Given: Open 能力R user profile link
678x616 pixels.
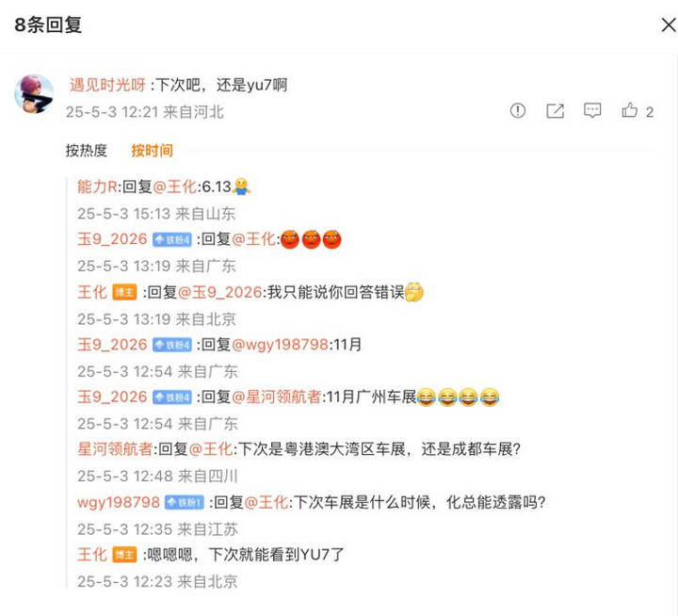Looking at the screenshot, I should tap(97, 186).
